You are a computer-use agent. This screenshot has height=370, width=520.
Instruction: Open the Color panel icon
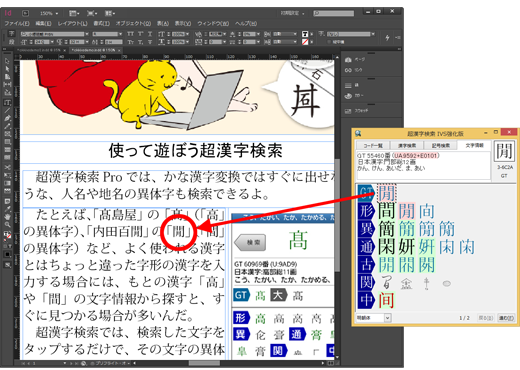pos(348,96)
